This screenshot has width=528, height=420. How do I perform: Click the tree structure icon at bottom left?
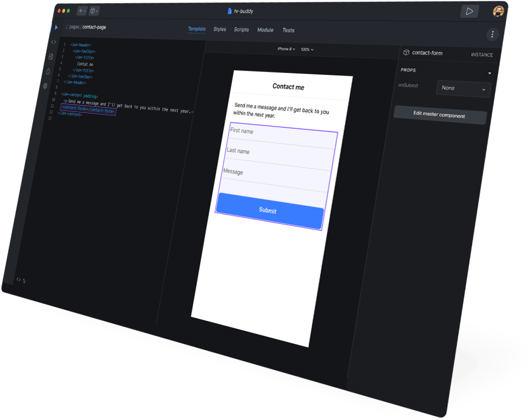pyautogui.click(x=24, y=280)
